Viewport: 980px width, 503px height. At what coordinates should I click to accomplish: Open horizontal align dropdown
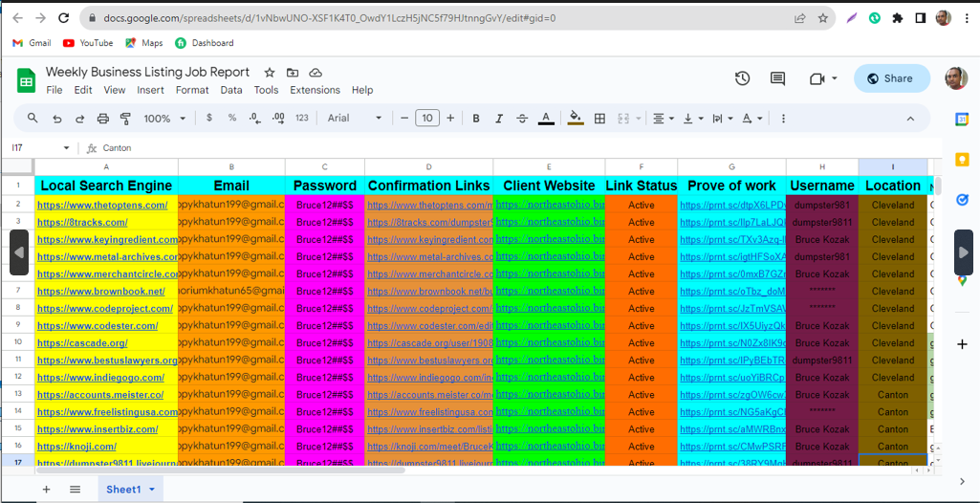click(664, 118)
